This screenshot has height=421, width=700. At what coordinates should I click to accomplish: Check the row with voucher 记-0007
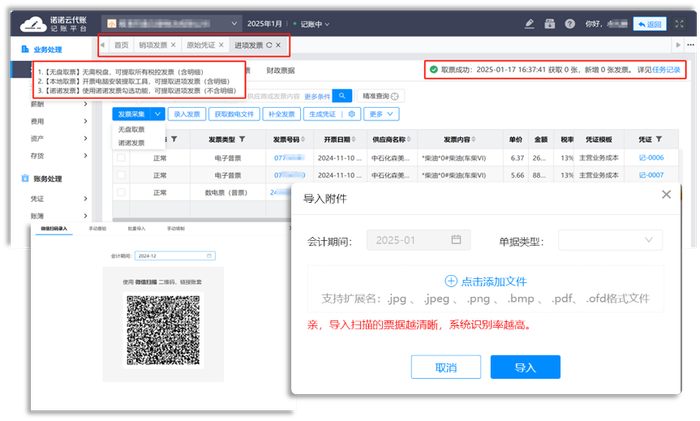[121, 175]
